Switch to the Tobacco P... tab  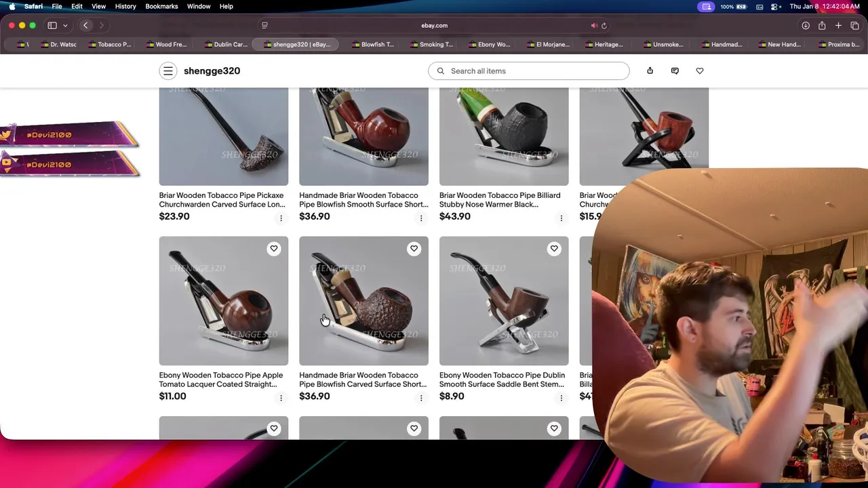coord(108,45)
